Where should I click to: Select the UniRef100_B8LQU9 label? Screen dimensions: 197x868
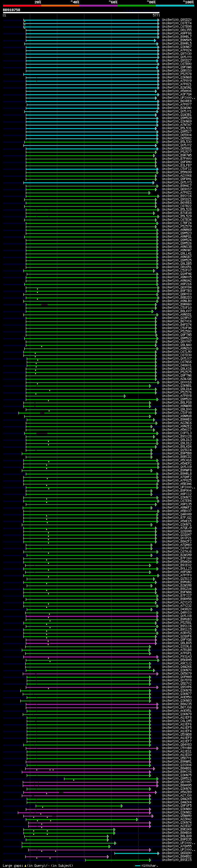(x=177, y=836)
